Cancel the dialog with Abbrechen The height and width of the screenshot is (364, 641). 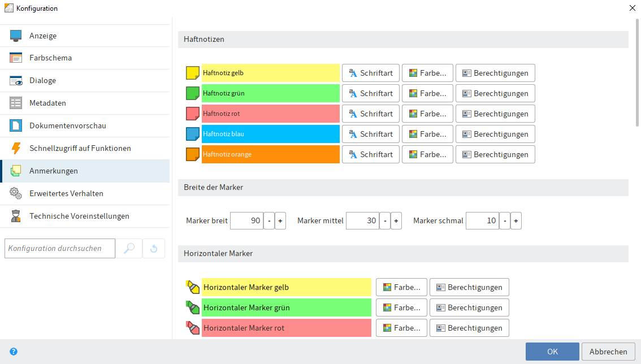point(608,352)
